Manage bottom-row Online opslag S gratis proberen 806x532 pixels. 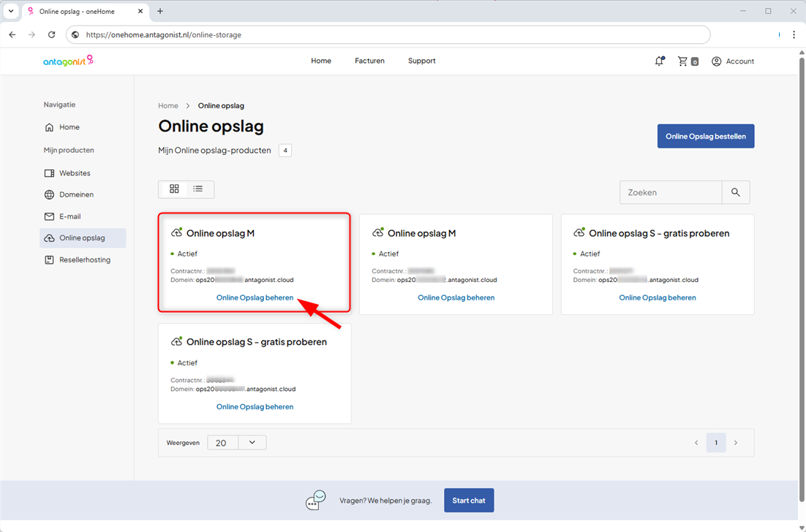[x=255, y=407]
